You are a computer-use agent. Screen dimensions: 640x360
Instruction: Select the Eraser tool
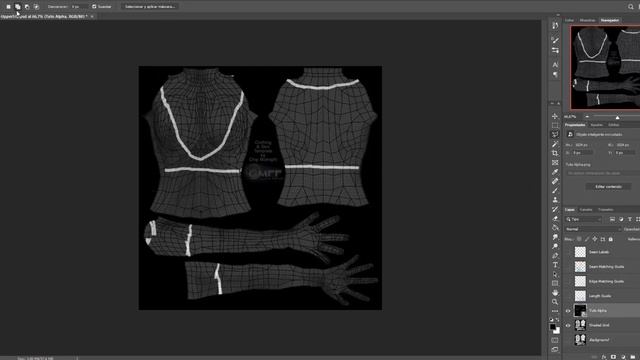click(555, 218)
